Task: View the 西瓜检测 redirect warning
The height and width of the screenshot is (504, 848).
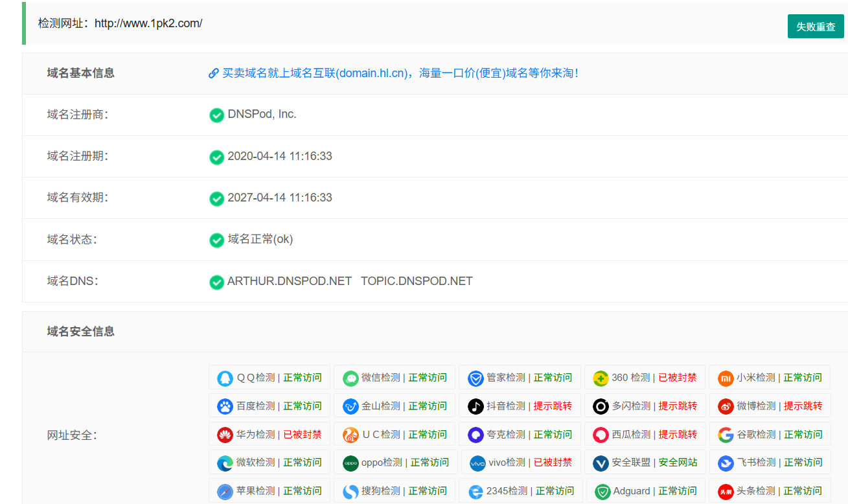Action: pyautogui.click(x=645, y=434)
